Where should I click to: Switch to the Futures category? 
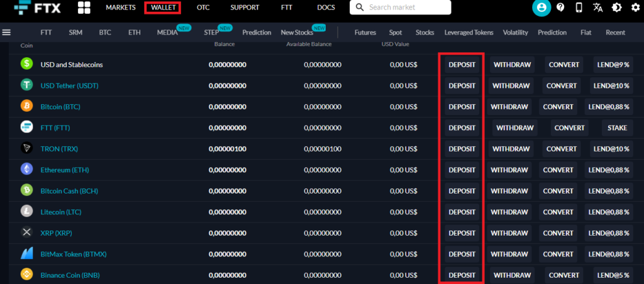365,33
